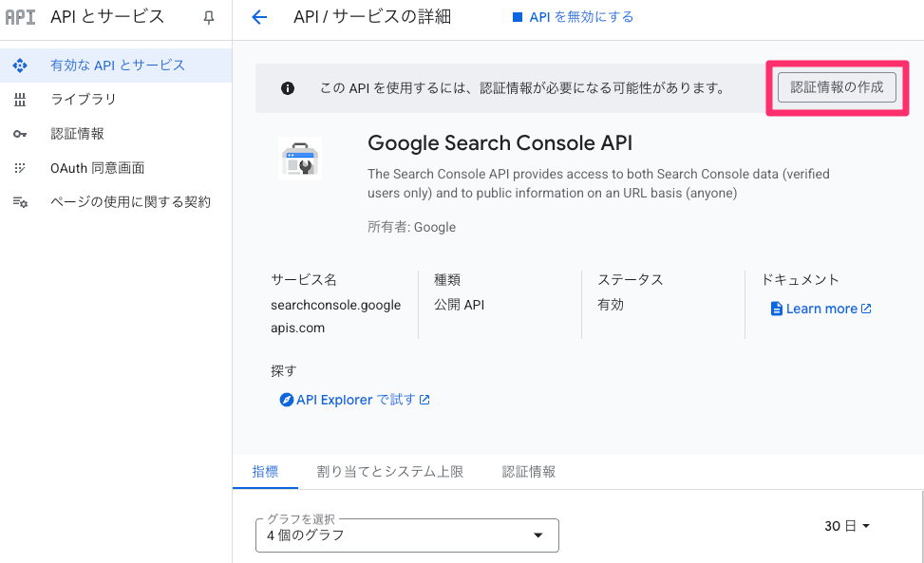Open the 30 日 time range dropdown
This screenshot has height=563, width=924.
click(x=847, y=526)
